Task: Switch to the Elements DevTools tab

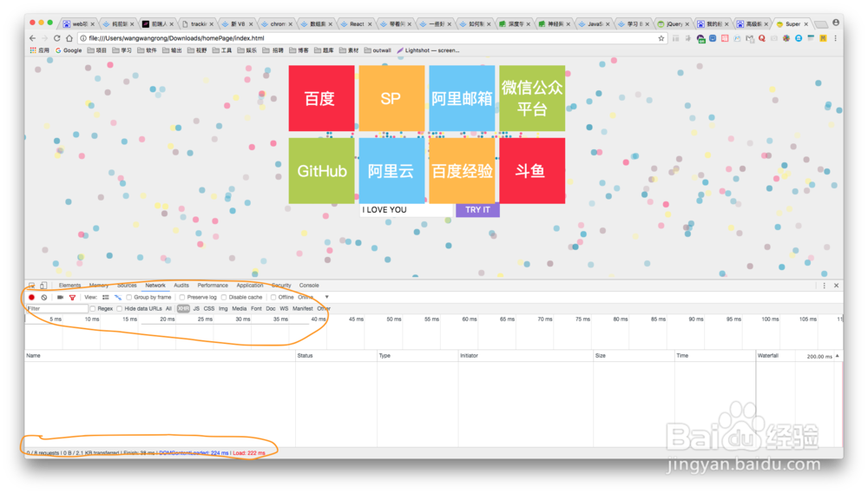Action: [69, 286]
